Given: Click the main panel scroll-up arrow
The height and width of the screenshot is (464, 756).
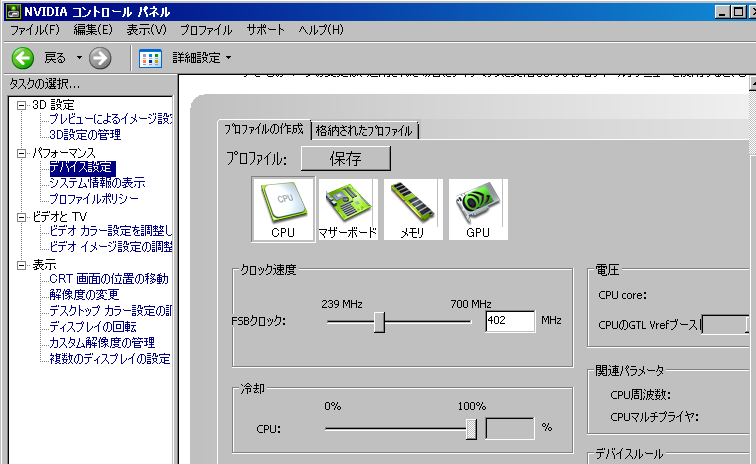Looking at the screenshot, I should coord(753,84).
